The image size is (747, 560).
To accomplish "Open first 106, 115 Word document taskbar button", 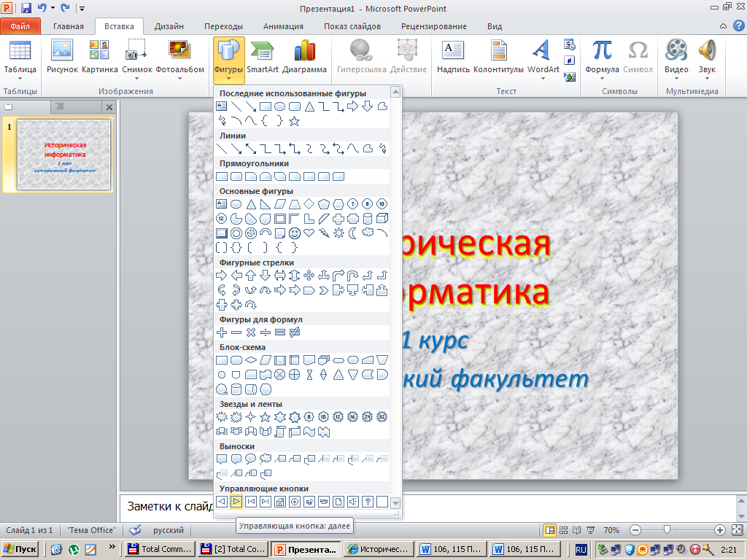I will pos(452,549).
